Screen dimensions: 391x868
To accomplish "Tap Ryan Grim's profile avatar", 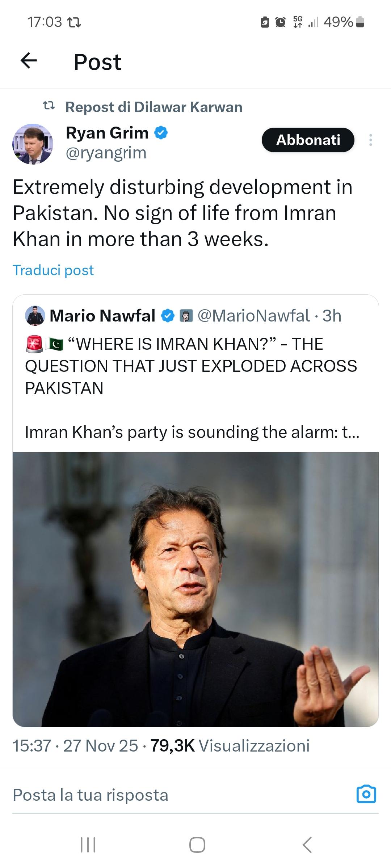I will tap(33, 144).
